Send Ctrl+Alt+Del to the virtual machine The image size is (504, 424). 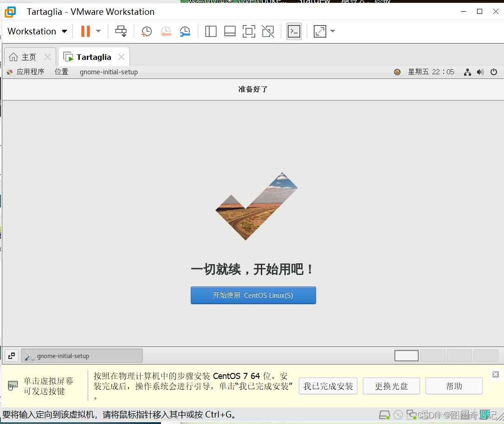coord(121,31)
